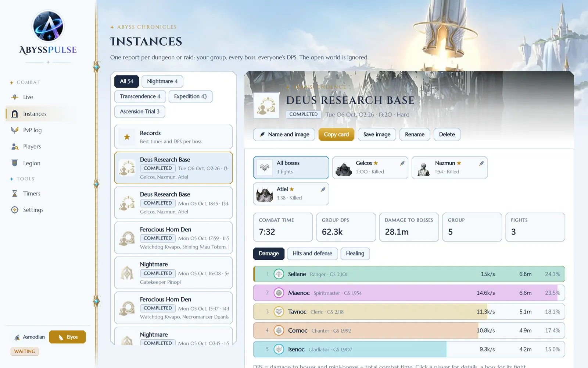Click the pencil icon on Nazmun card
The image size is (588, 368).
[x=481, y=163]
